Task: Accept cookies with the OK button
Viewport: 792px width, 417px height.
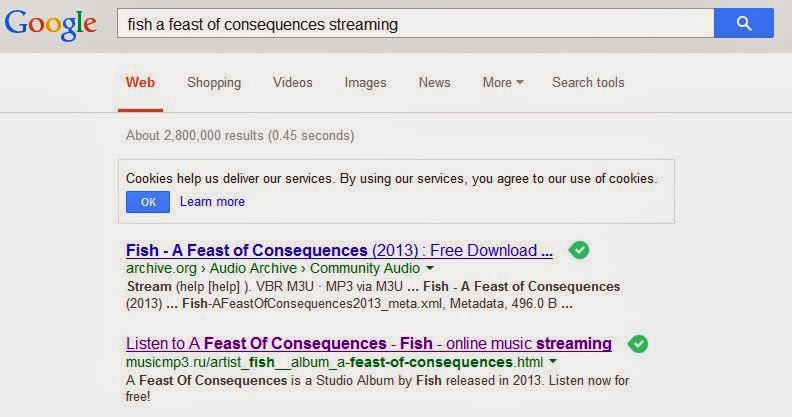Action: (148, 202)
